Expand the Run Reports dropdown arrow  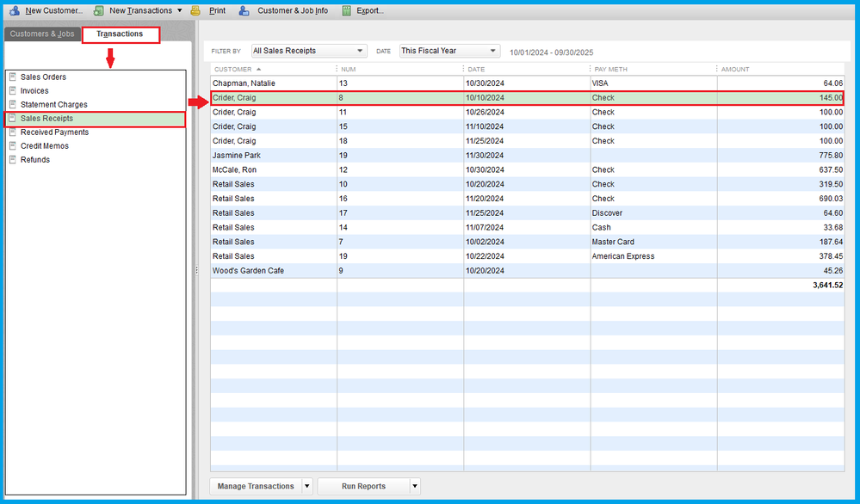click(415, 486)
